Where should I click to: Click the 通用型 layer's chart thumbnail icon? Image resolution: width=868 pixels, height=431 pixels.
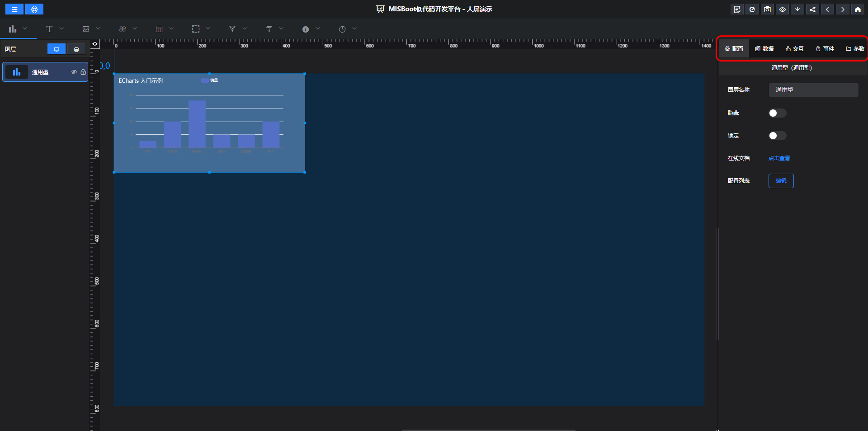click(x=17, y=72)
